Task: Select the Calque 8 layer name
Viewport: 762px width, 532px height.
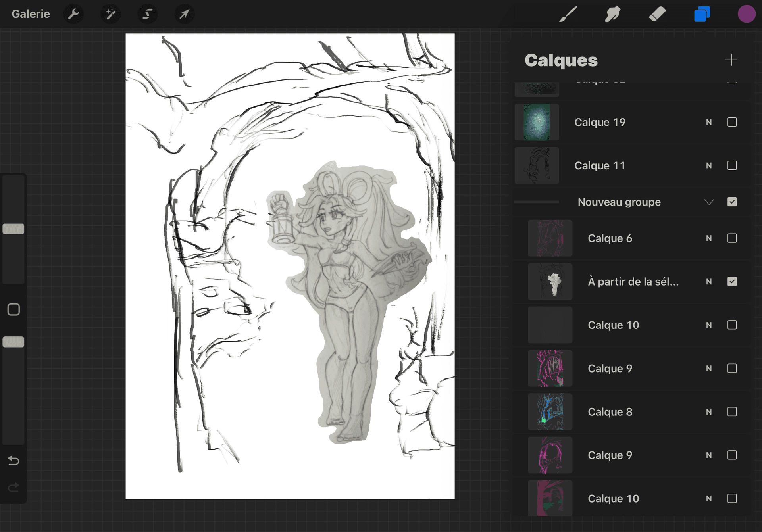Action: click(610, 412)
